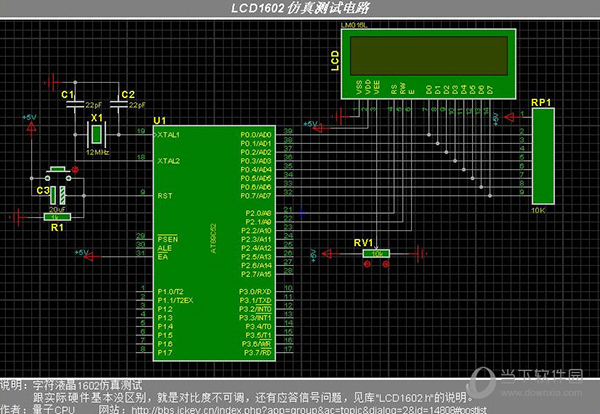
Task: Click the 22pF value next to C2
Action: tap(137, 105)
